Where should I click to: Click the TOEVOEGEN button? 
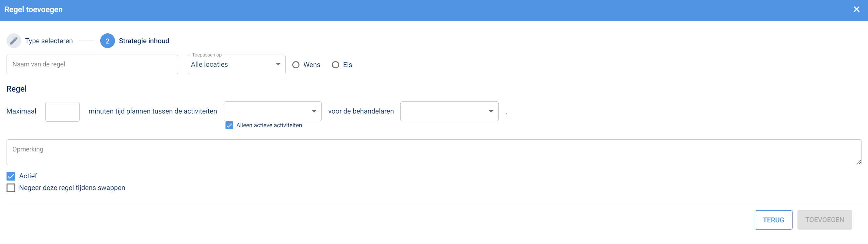click(825, 220)
